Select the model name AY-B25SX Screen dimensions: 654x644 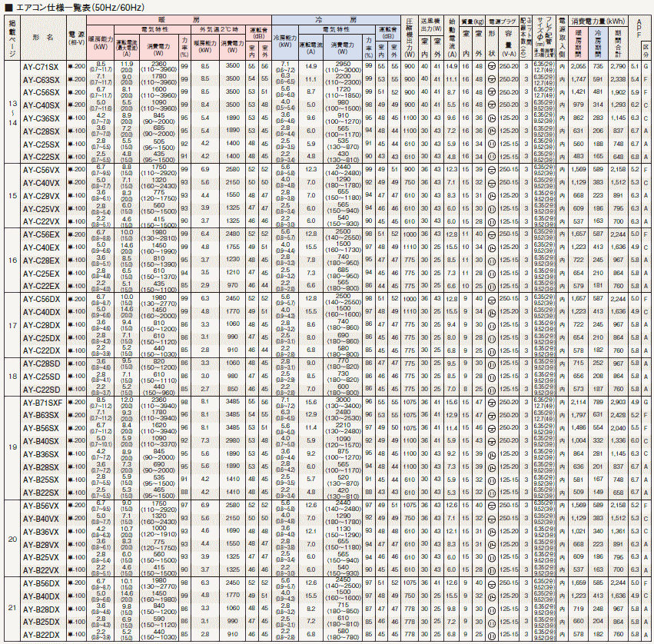coord(41,480)
